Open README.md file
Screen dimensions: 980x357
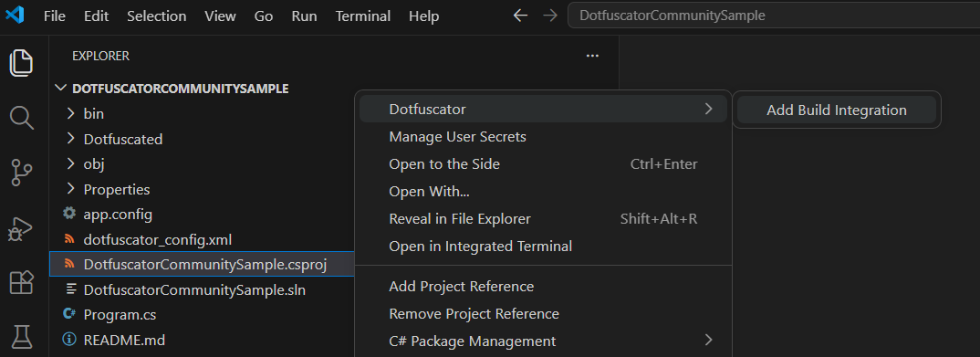click(x=124, y=341)
